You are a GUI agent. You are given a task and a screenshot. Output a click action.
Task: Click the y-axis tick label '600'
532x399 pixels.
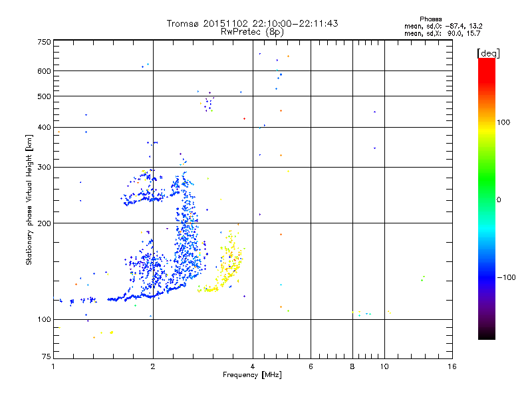pos(44,71)
